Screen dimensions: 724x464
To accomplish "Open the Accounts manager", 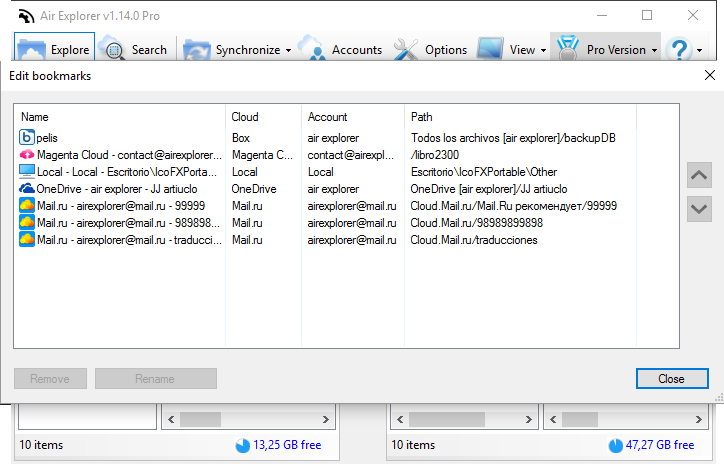I will click(340, 49).
